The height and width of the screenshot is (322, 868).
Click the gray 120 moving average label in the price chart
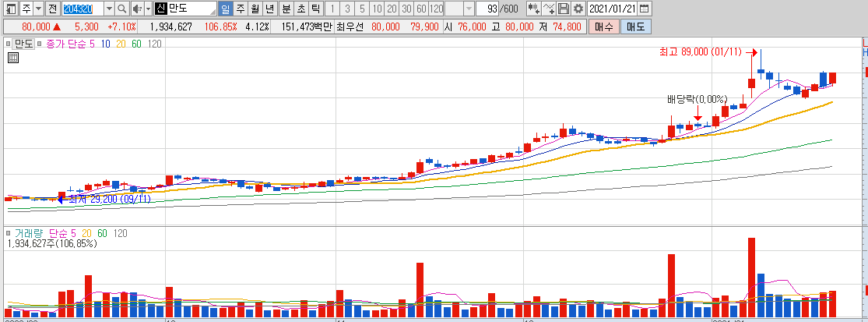(x=154, y=44)
